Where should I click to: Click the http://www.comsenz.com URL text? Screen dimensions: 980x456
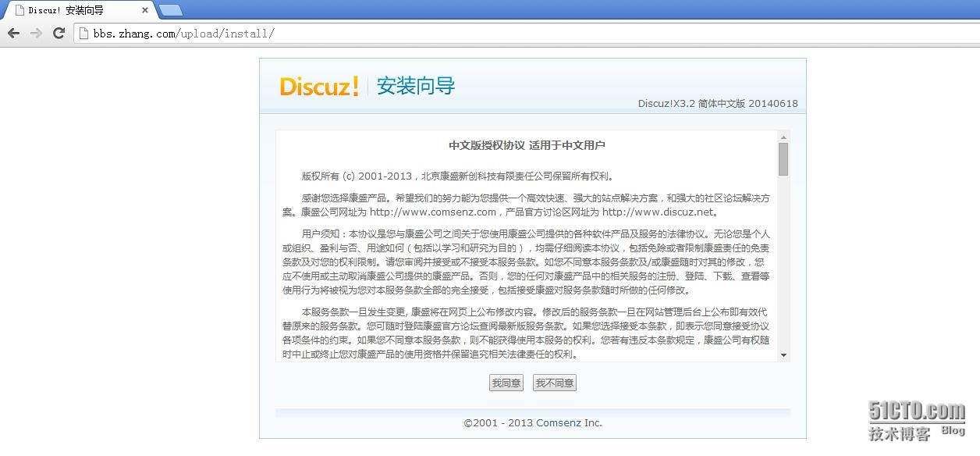click(x=433, y=212)
